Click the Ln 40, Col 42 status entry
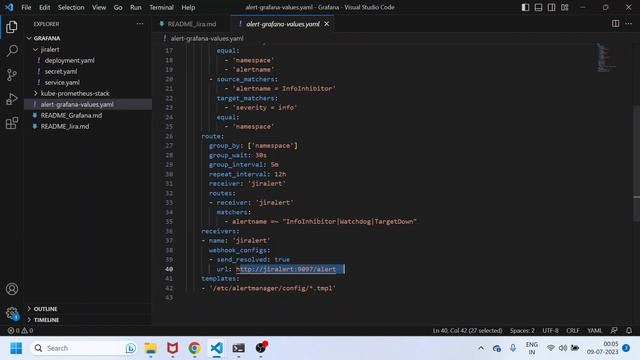Screen dimensions: 640x360 point(467,331)
